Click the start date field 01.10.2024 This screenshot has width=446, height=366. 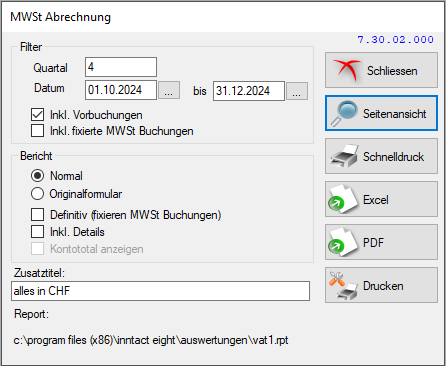click(x=121, y=90)
